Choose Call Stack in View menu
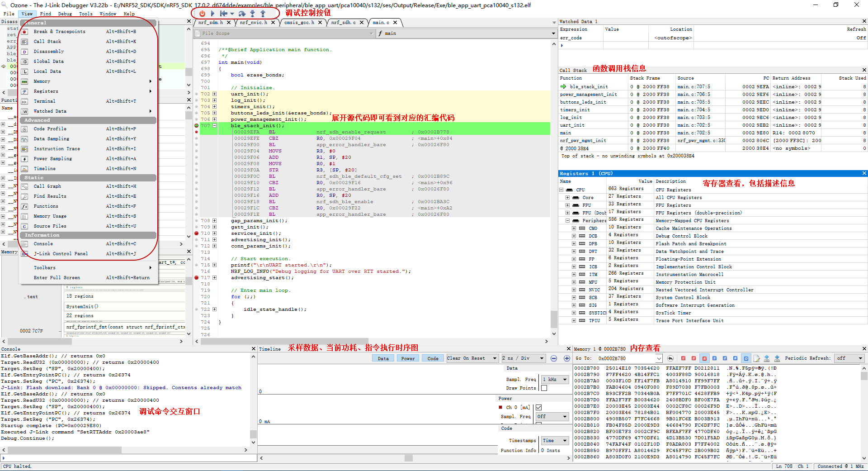868x471 pixels. pyautogui.click(x=88, y=42)
